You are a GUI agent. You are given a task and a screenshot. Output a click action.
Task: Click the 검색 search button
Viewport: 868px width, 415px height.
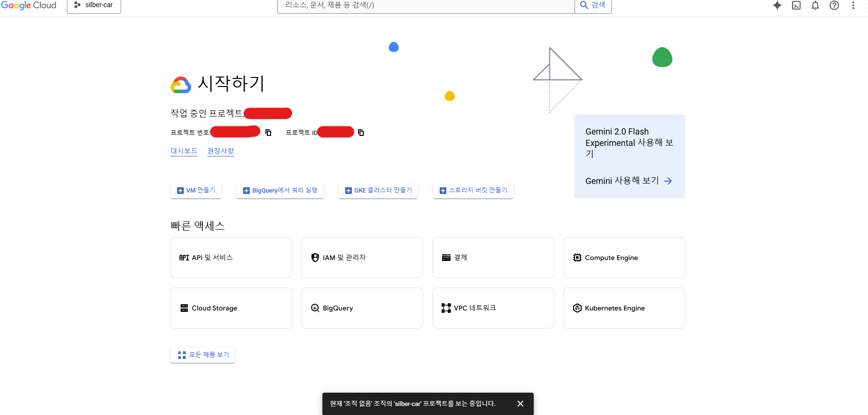click(593, 5)
